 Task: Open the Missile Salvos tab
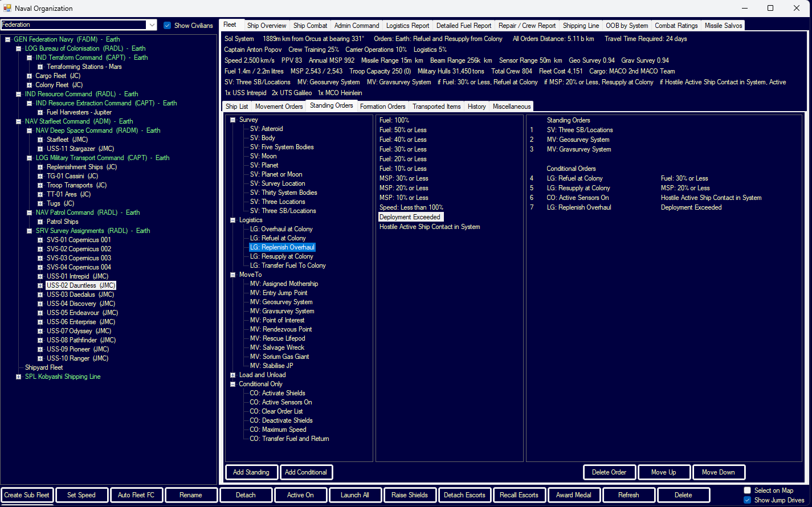tap(724, 26)
